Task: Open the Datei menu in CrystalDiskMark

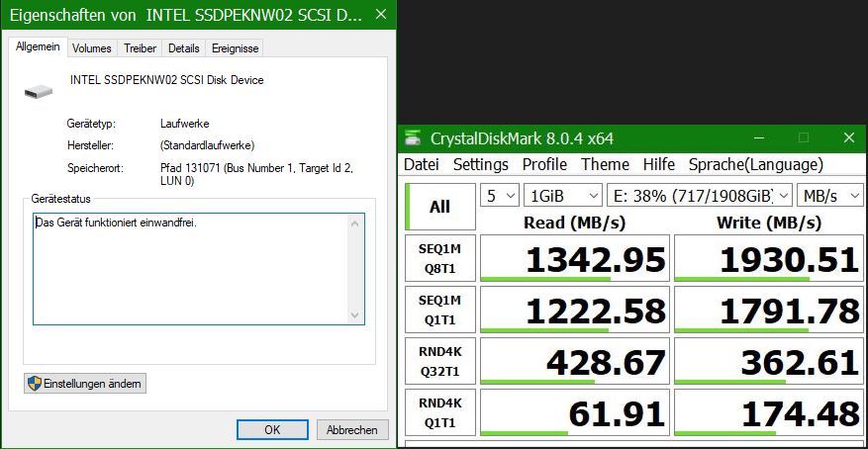Action: 422,164
